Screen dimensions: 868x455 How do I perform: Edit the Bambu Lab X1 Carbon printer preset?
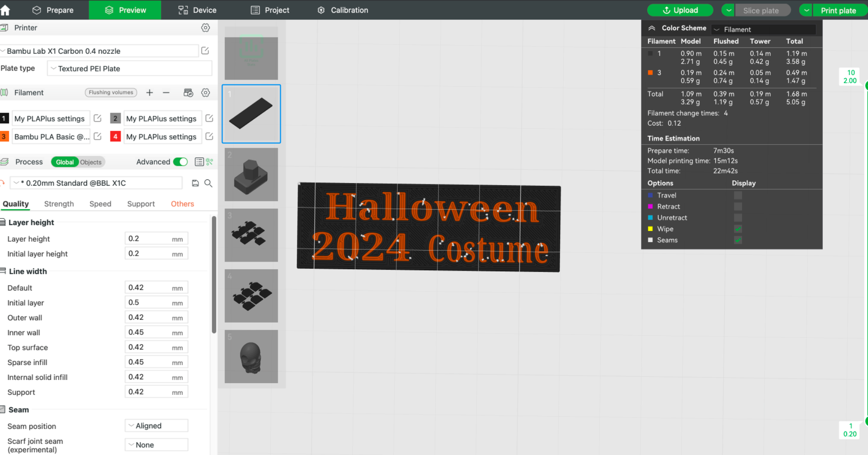tap(205, 51)
